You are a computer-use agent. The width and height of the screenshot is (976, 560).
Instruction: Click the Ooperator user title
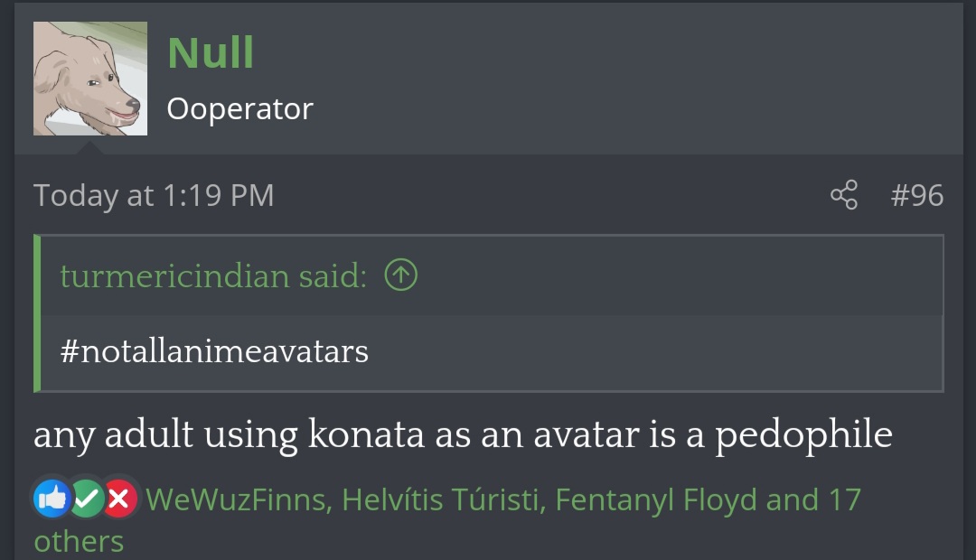pos(239,109)
